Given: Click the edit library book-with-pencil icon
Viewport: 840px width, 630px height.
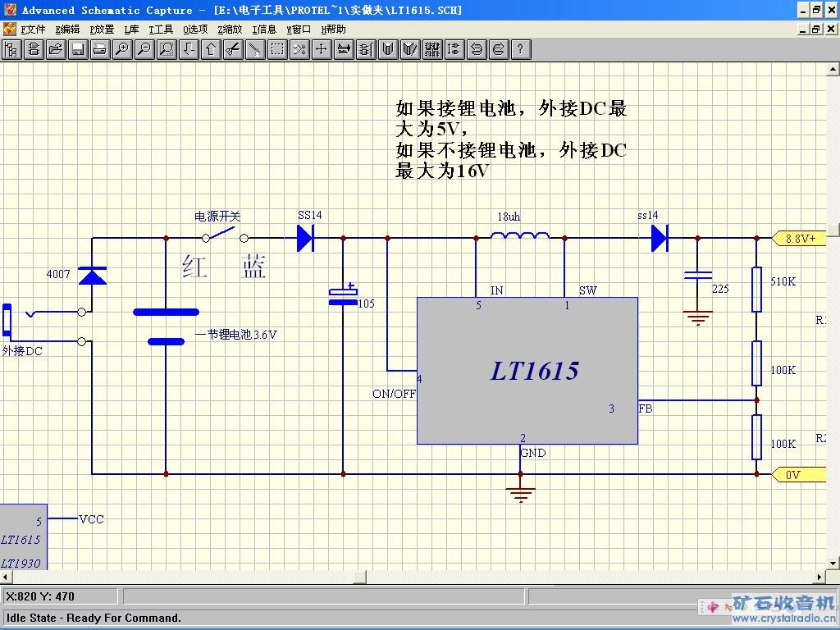Looking at the screenshot, I should pos(410,50).
